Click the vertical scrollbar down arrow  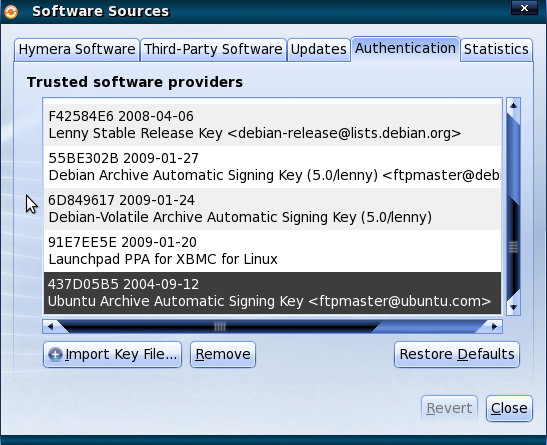[514, 307]
